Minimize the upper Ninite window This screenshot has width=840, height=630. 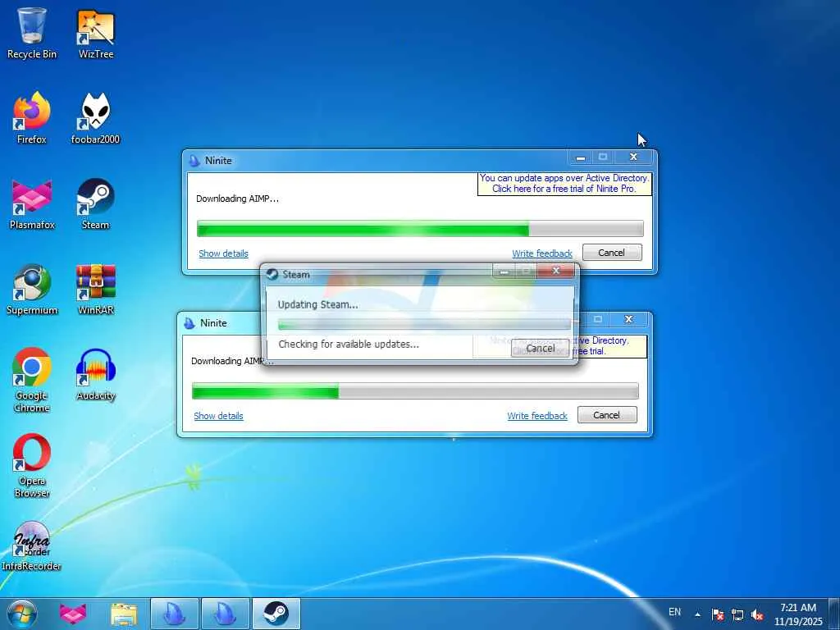click(580, 157)
